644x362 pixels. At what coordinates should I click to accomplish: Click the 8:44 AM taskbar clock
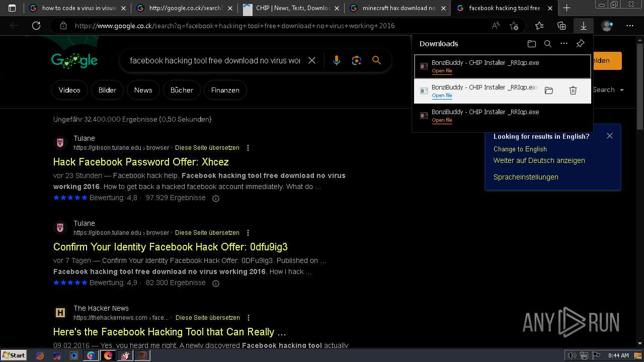[x=618, y=355]
